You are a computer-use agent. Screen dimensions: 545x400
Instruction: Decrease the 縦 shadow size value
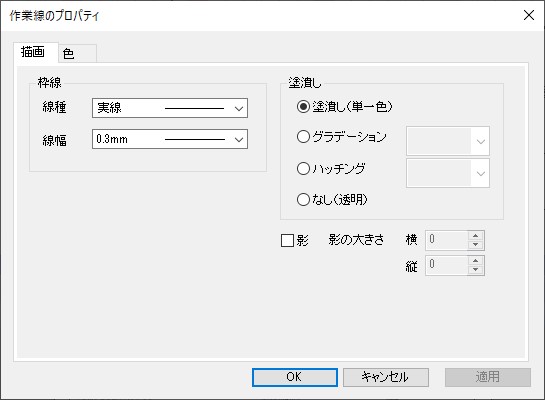tap(476, 270)
